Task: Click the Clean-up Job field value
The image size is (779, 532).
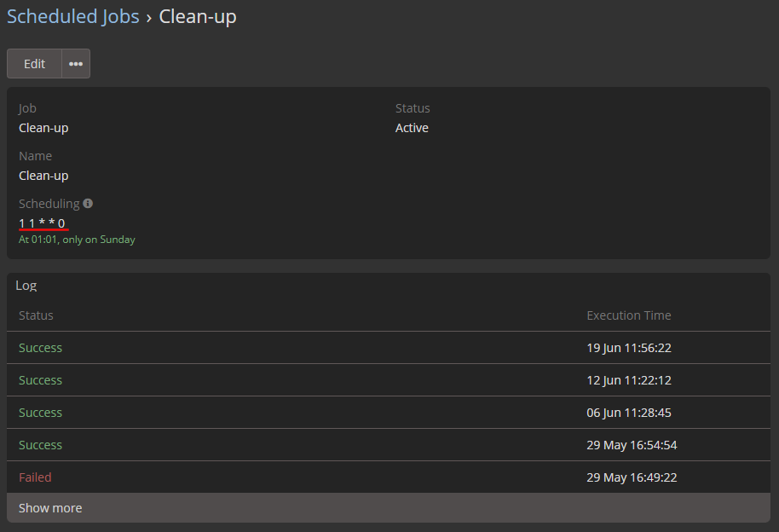Action: (43, 128)
